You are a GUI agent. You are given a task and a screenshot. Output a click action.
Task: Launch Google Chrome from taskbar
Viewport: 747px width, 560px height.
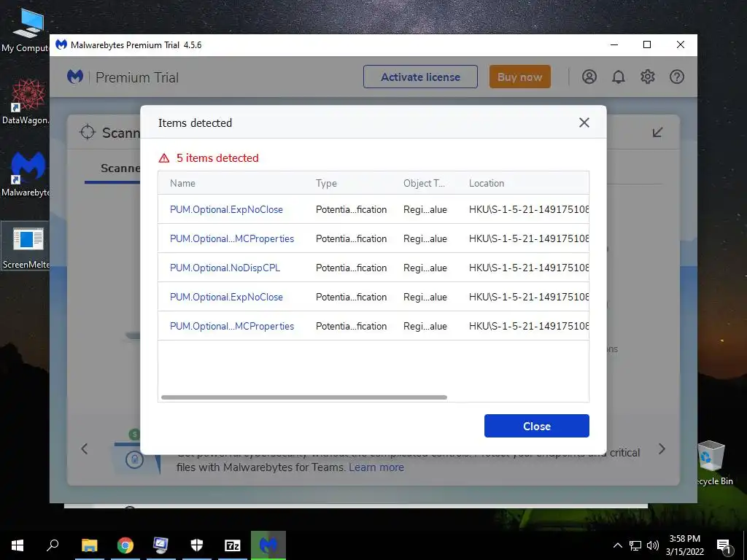[125, 545]
